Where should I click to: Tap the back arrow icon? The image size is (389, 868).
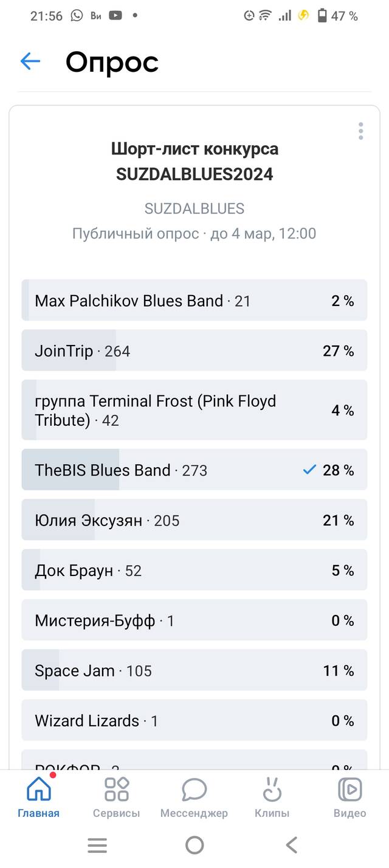(x=30, y=61)
